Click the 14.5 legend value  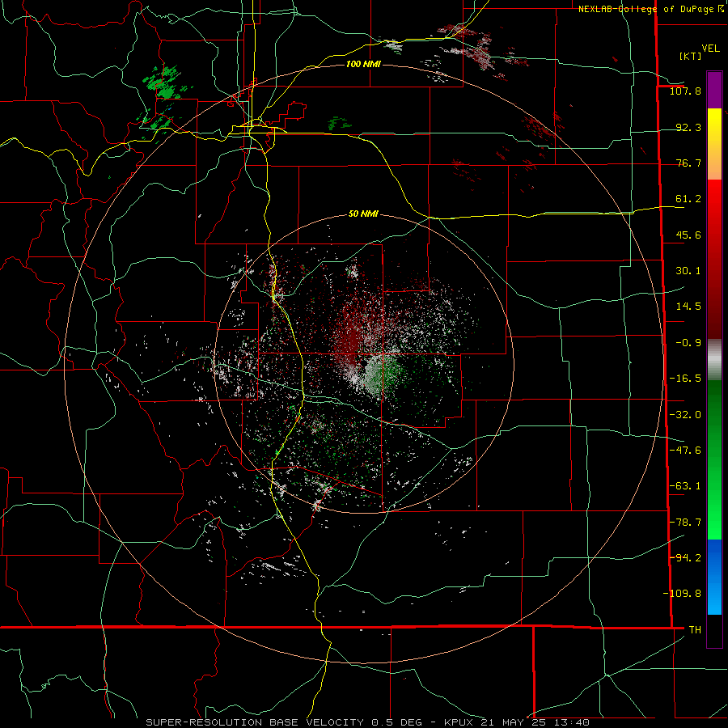[688, 307]
